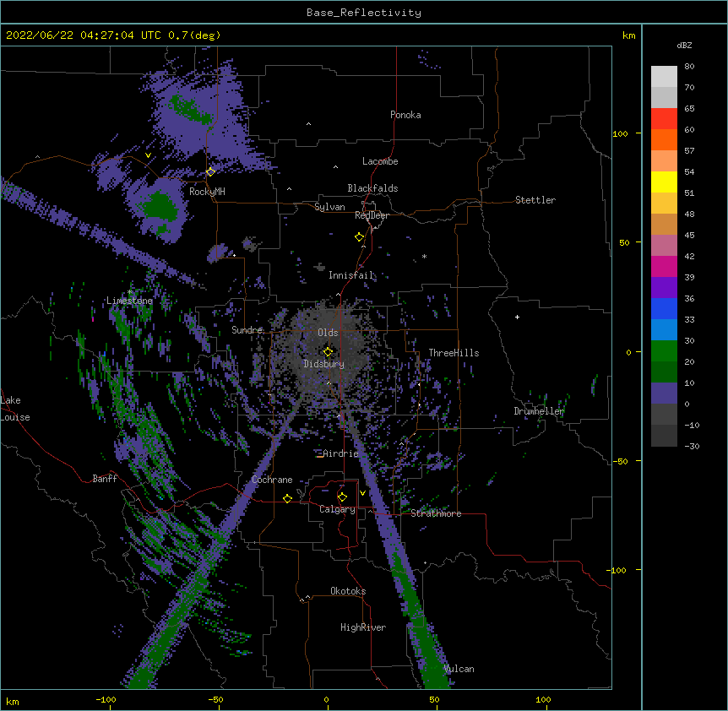The image size is (728, 711).
Task: Click the Didsbury town label
Action: [324, 364]
